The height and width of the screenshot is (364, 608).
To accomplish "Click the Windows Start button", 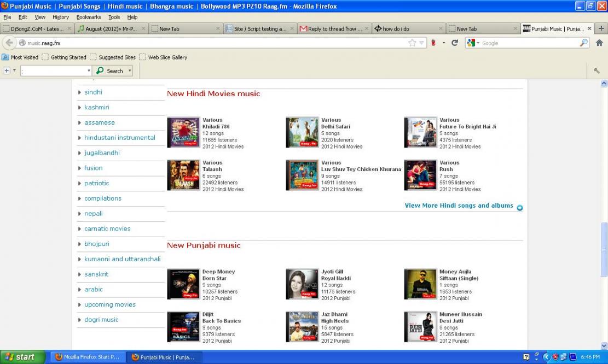I will (x=22, y=357).
